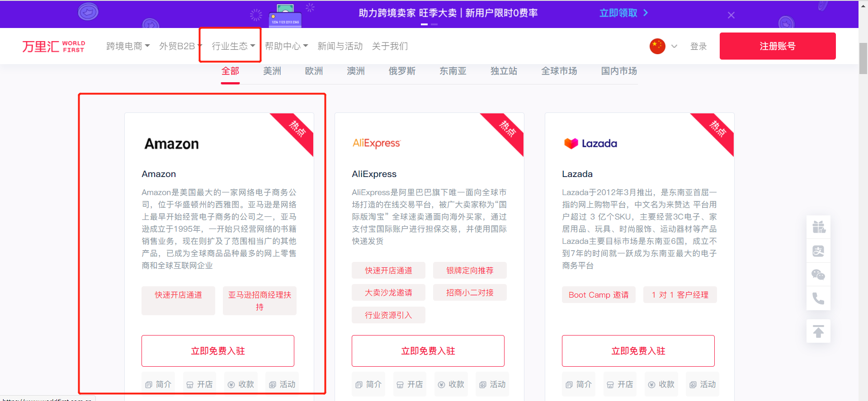Image resolution: width=868 pixels, height=401 pixels.
Task: Expand the region selector chevron
Action: 674,46
